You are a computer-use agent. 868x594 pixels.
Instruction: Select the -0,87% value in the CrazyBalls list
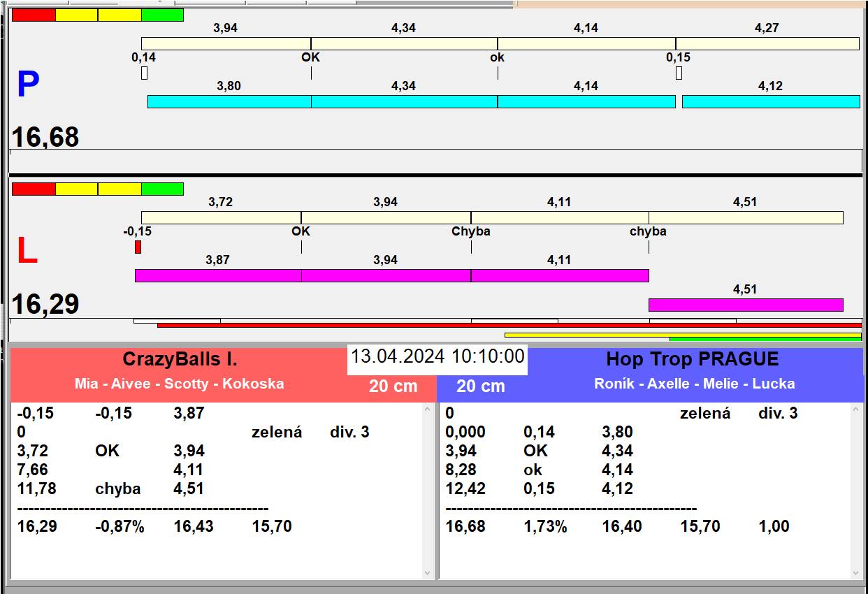(x=120, y=526)
